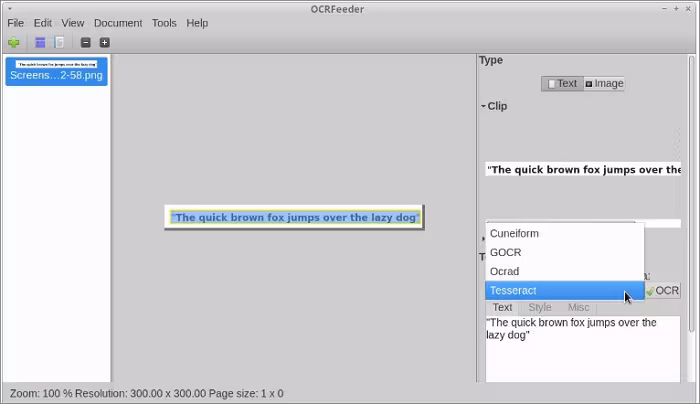Choose GOCR from the engine list
Screen dimensions: 700x404
pyautogui.click(x=565, y=253)
